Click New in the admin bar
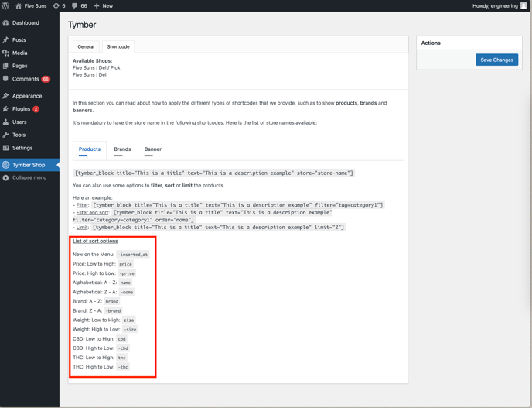This screenshot has height=408, width=532. tap(104, 5)
